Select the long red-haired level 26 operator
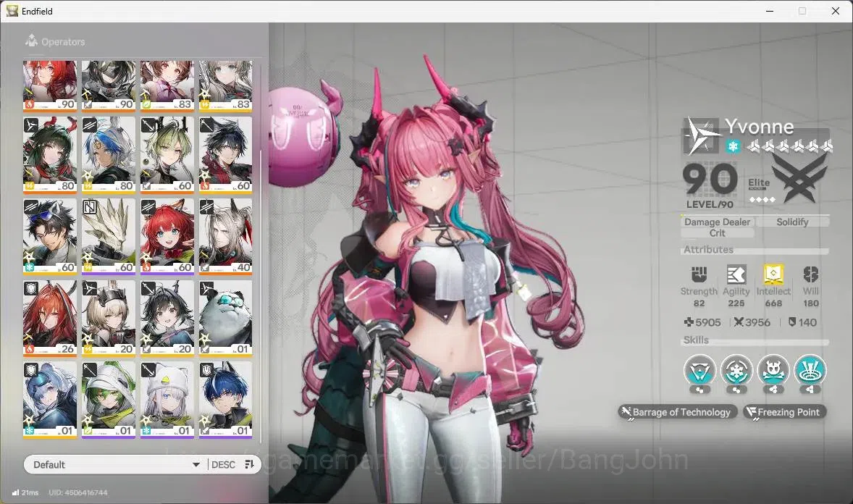Viewport: 853px width, 504px height. (x=49, y=318)
